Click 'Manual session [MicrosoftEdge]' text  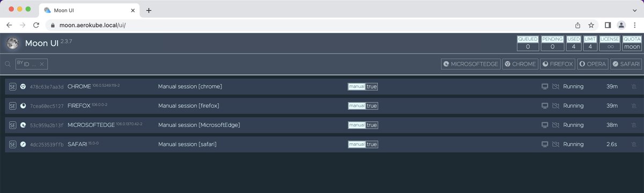(x=199, y=125)
